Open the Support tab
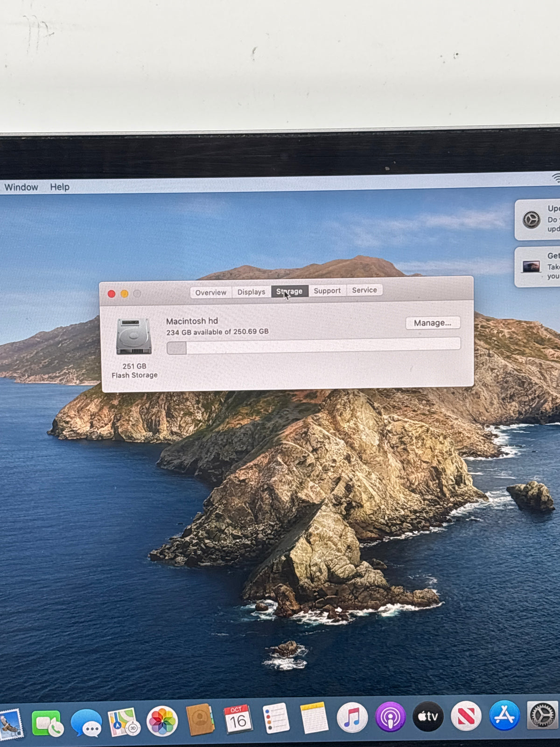Viewport: 560px width, 747px height. (327, 290)
